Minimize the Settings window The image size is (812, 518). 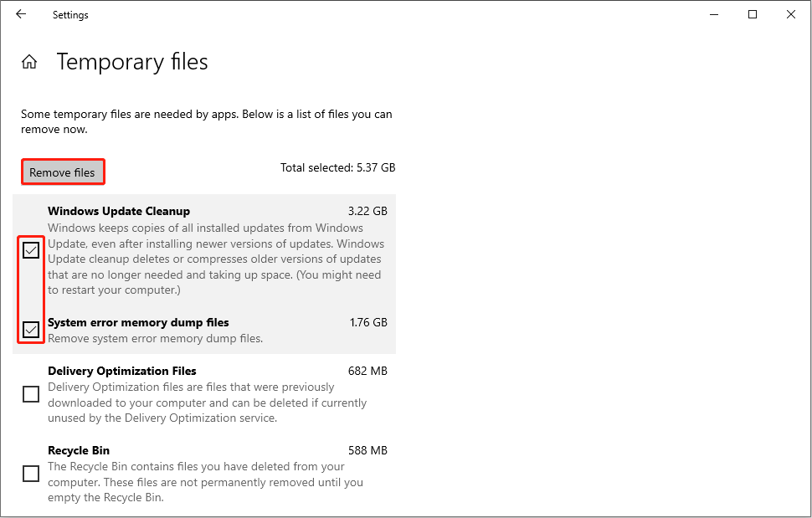pos(713,14)
